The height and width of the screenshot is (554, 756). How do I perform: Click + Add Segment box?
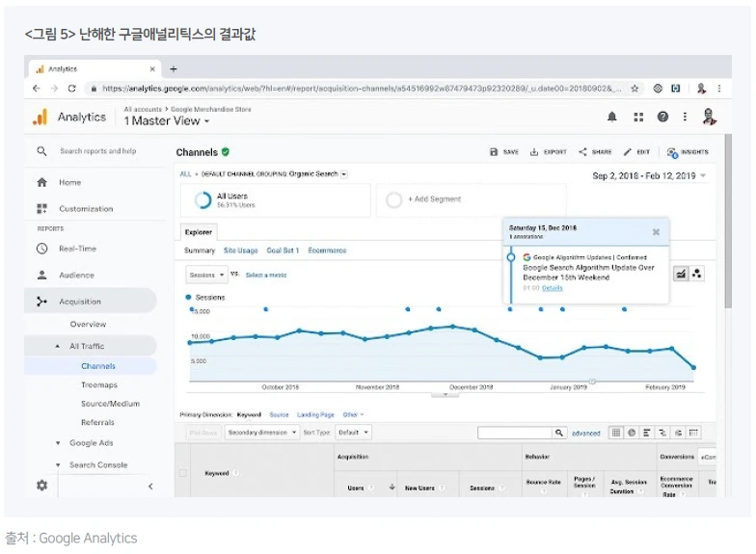(471, 199)
